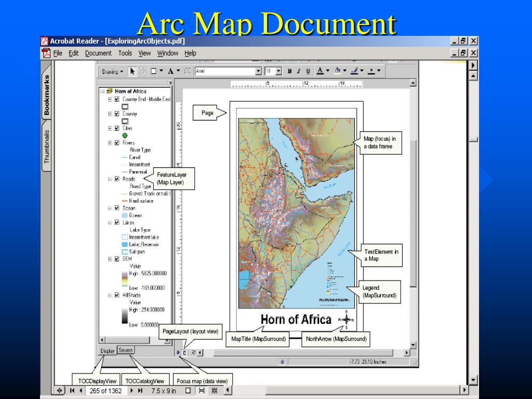Apply italic text formatting

[299, 71]
